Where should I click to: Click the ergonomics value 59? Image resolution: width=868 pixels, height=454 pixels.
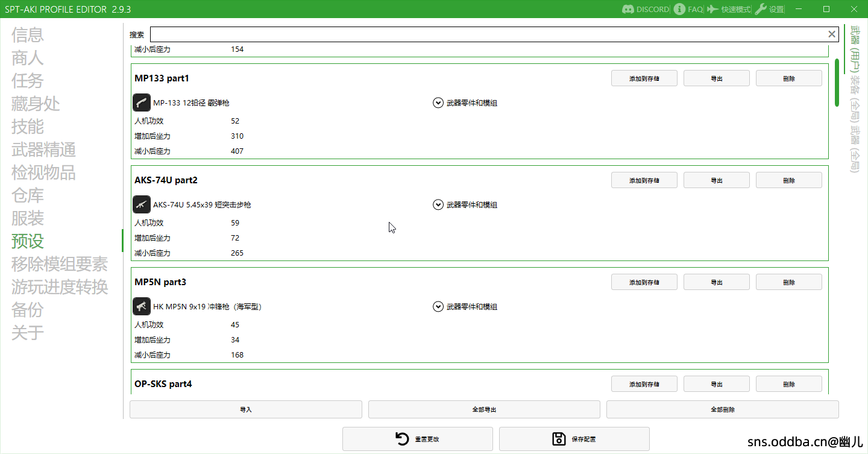pyautogui.click(x=235, y=223)
